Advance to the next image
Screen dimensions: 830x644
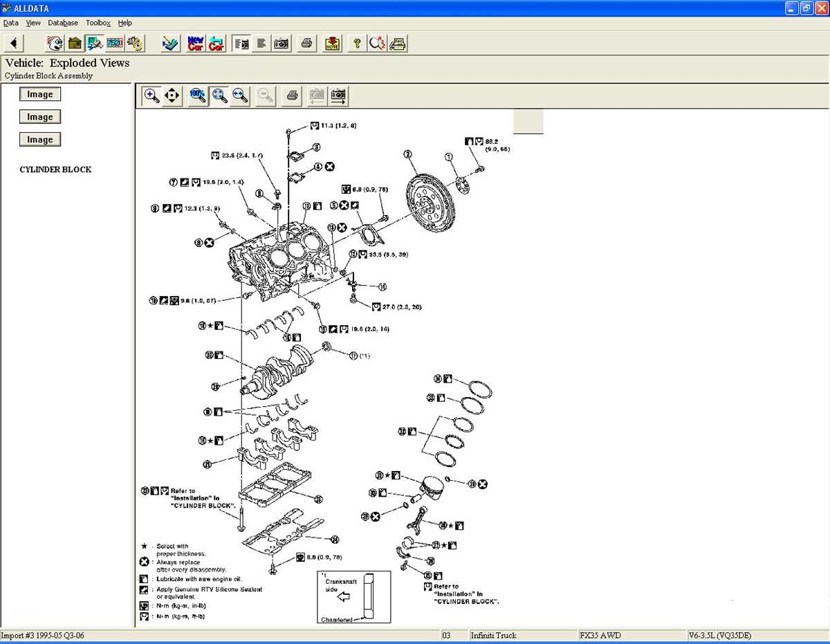click(338, 95)
